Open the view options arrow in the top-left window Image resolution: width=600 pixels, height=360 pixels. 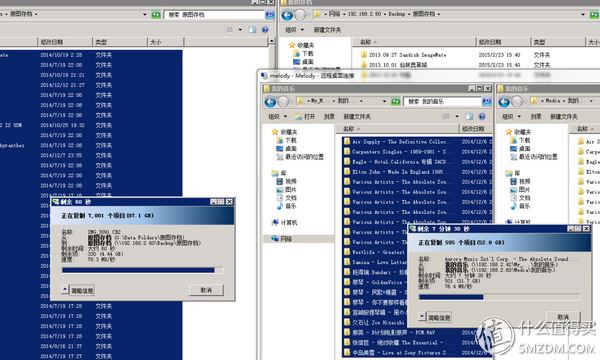point(240,29)
